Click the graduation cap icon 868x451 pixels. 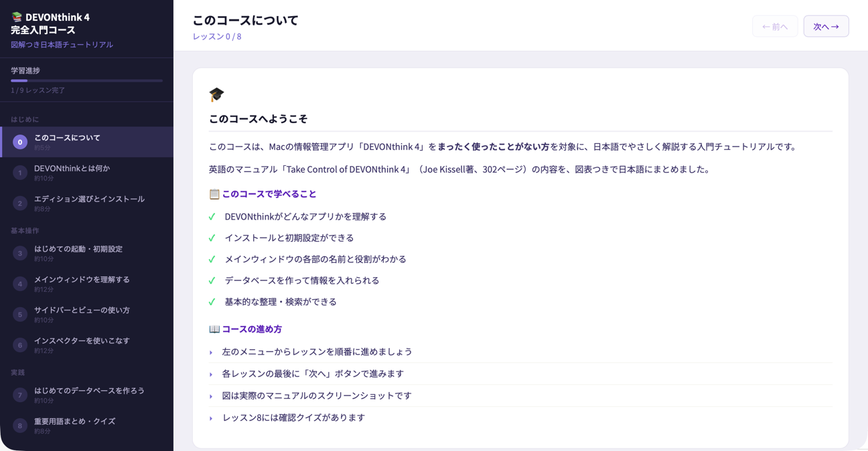216,94
